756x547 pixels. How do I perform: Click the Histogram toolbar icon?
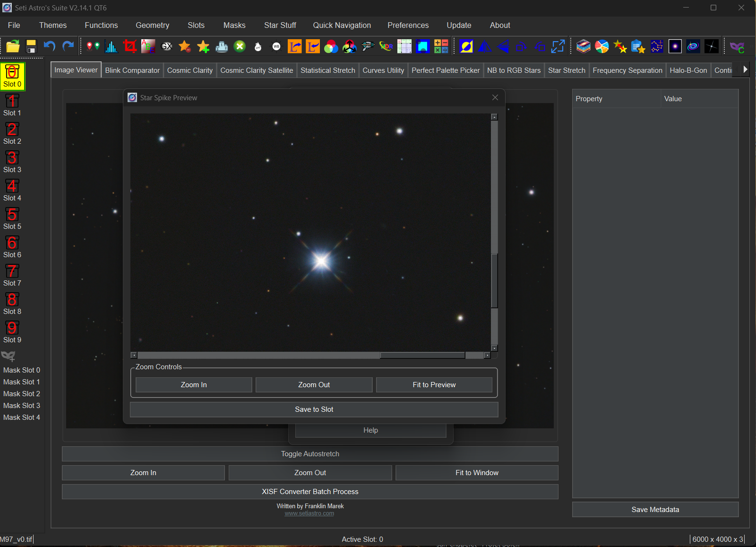(111, 46)
